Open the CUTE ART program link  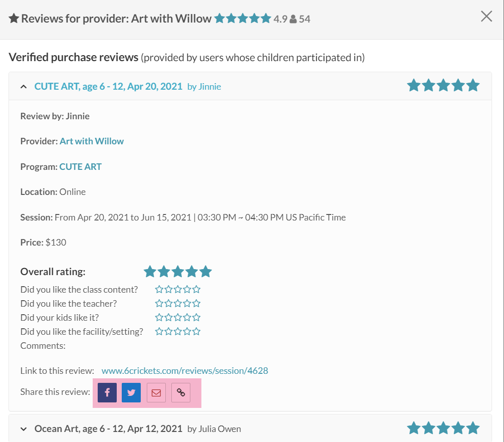(80, 167)
